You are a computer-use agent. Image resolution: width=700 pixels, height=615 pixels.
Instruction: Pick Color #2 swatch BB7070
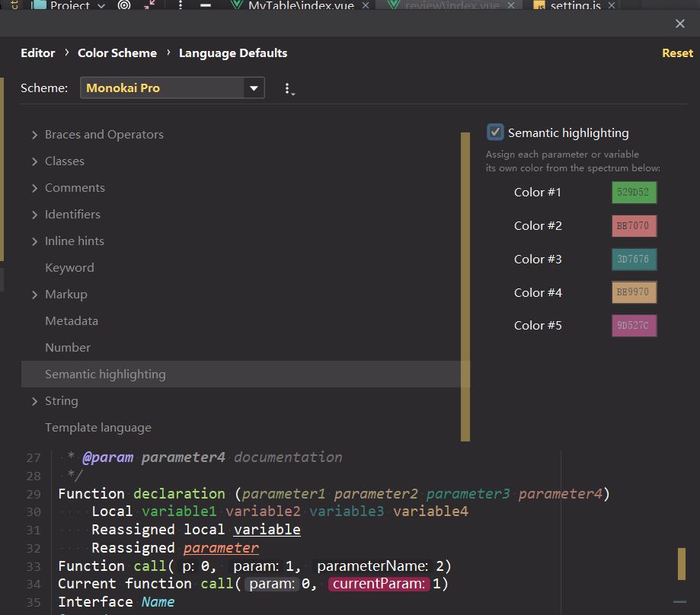pos(634,225)
